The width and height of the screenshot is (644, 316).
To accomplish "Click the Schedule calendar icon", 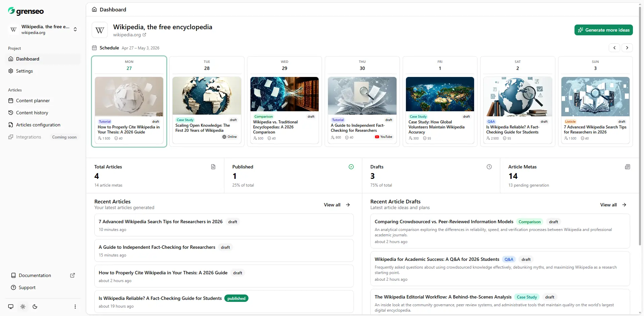I will 94,48.
